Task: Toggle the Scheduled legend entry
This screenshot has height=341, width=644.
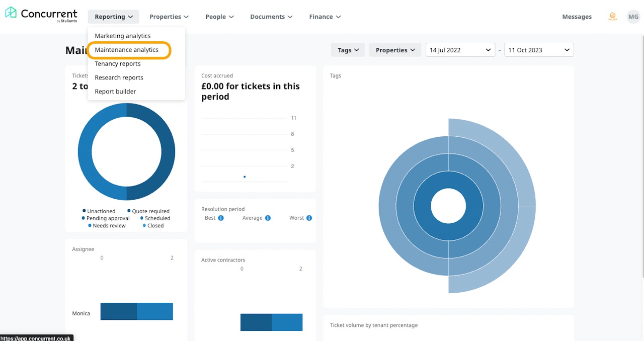Action: 155,218
